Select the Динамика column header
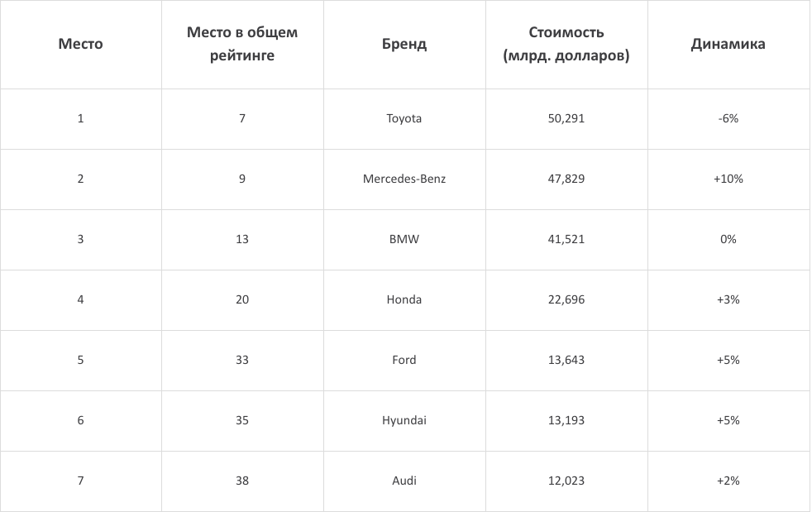812x512 pixels. coord(728,44)
